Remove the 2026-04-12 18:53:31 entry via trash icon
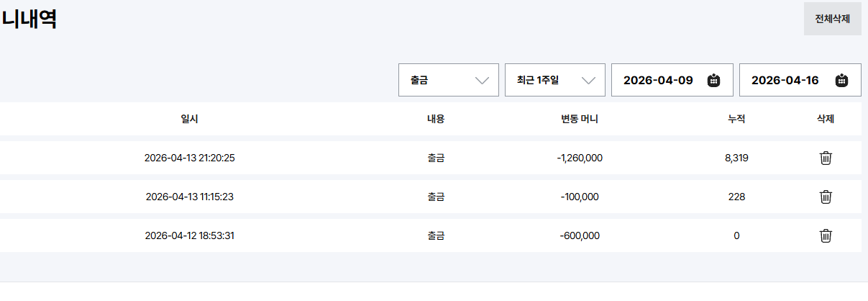 pos(826,235)
